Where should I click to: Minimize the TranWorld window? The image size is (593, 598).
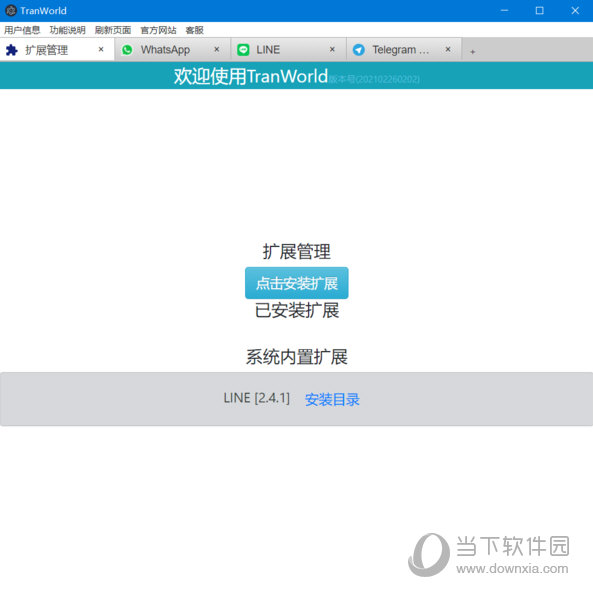[x=505, y=10]
